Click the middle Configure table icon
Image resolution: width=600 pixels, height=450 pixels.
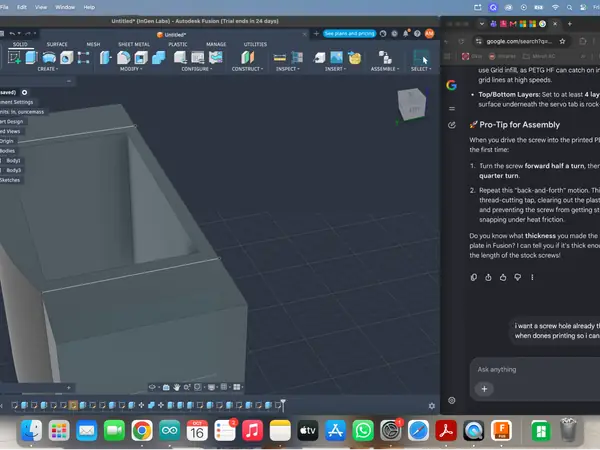tap(198, 58)
